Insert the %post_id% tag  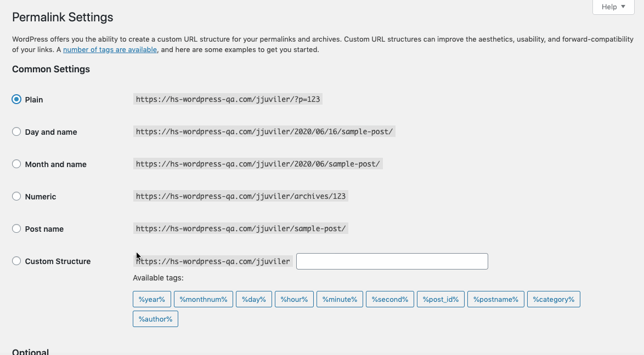coord(440,299)
